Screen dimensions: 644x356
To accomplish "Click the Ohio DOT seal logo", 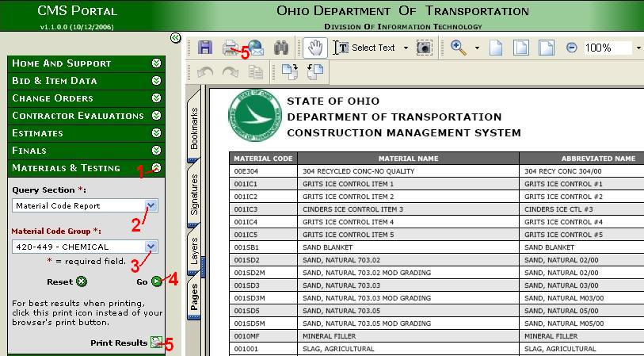I will pyautogui.click(x=255, y=115).
